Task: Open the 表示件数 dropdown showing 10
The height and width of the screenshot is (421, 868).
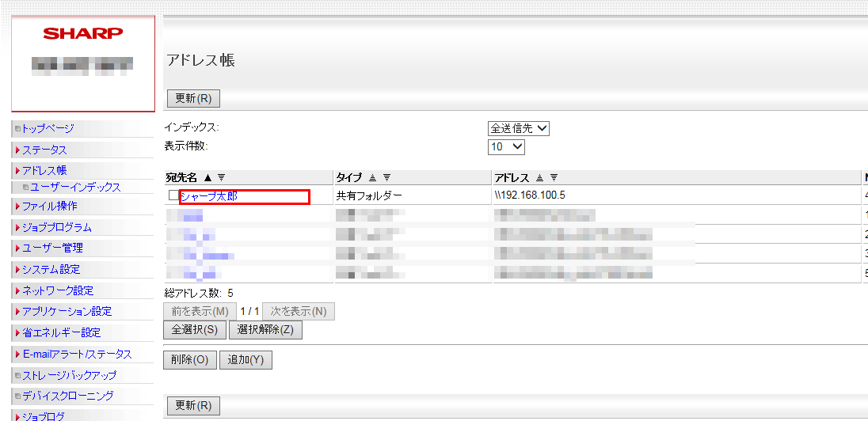Action: pos(507,147)
